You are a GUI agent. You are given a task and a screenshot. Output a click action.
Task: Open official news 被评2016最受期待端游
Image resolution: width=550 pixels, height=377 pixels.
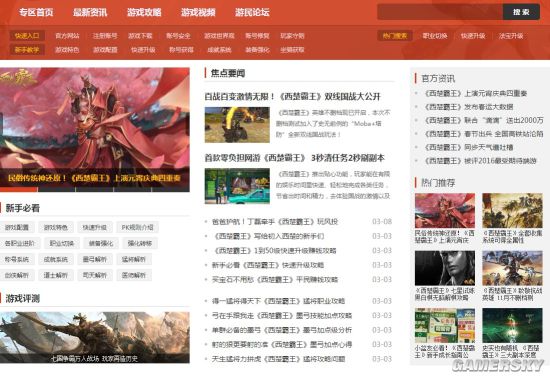click(481, 161)
